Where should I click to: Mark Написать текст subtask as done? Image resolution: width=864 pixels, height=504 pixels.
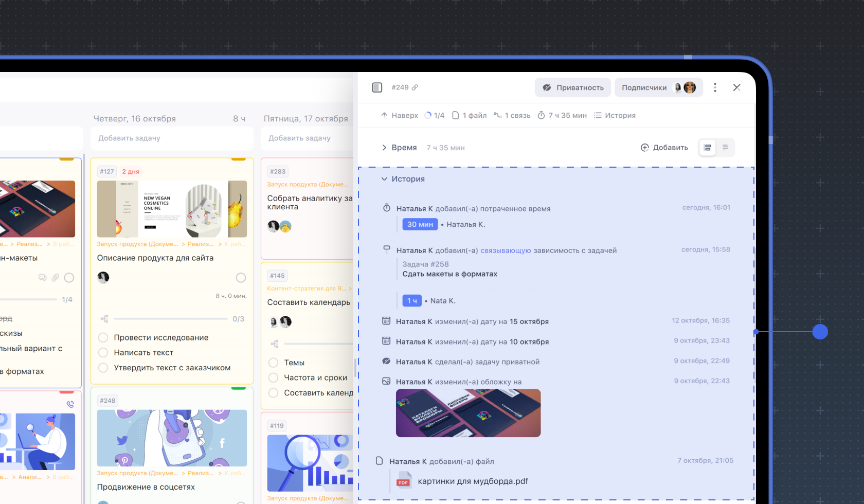(x=103, y=352)
